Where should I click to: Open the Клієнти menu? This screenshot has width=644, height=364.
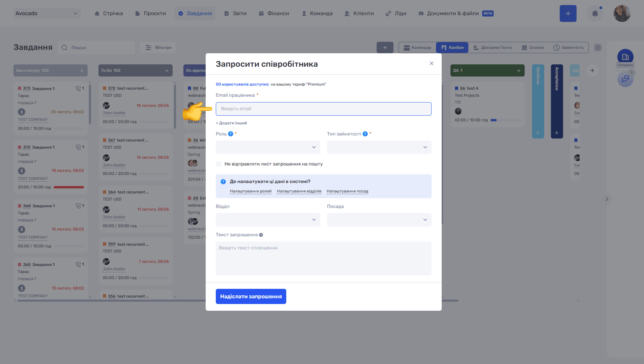359,13
